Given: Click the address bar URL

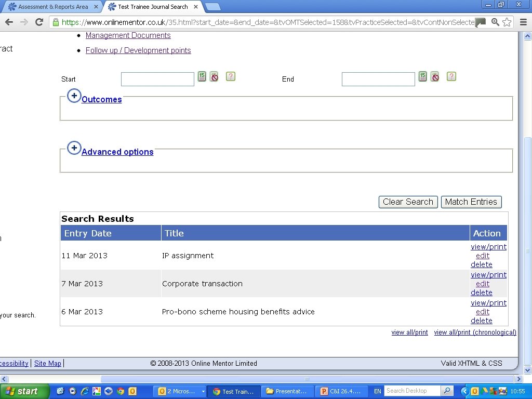Looking at the screenshot, I should coord(268,22).
